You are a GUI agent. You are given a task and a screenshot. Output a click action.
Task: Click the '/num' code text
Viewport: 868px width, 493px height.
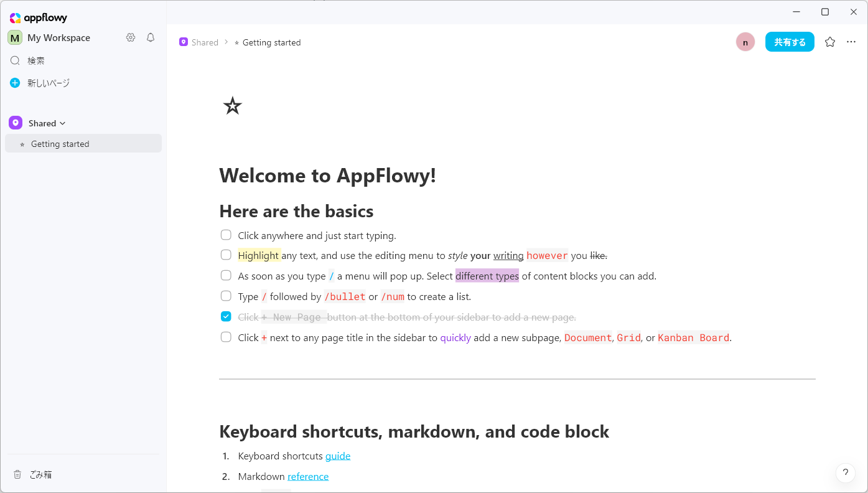(x=393, y=296)
